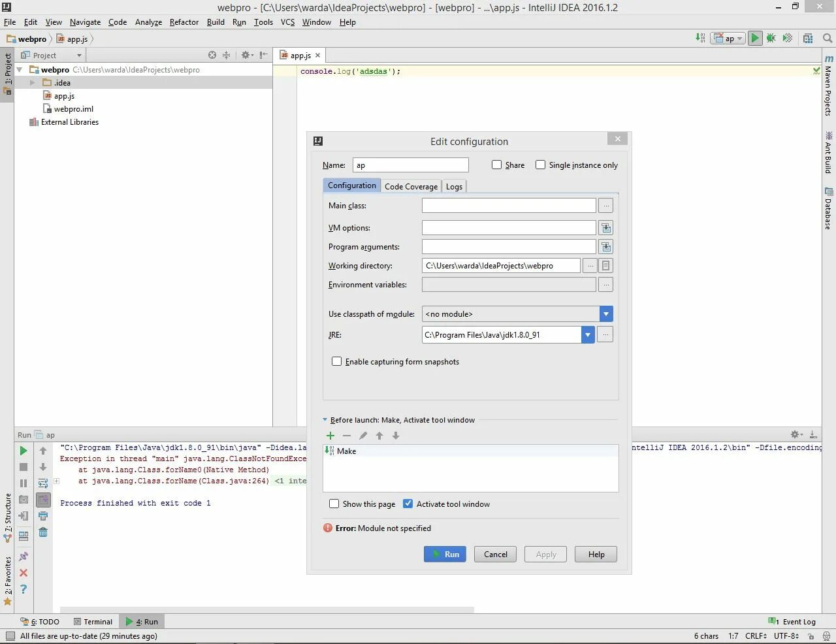
Task: Cancel the Edit configuration dialog
Action: 496,555
